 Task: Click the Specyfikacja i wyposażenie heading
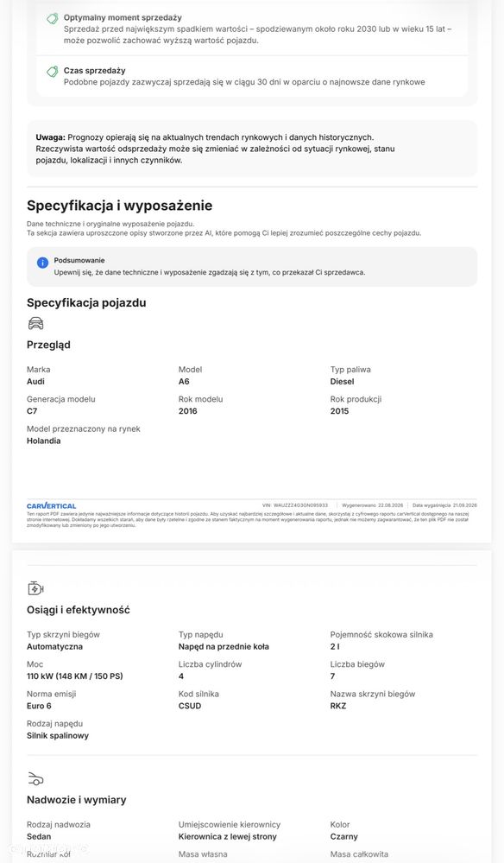click(119, 206)
